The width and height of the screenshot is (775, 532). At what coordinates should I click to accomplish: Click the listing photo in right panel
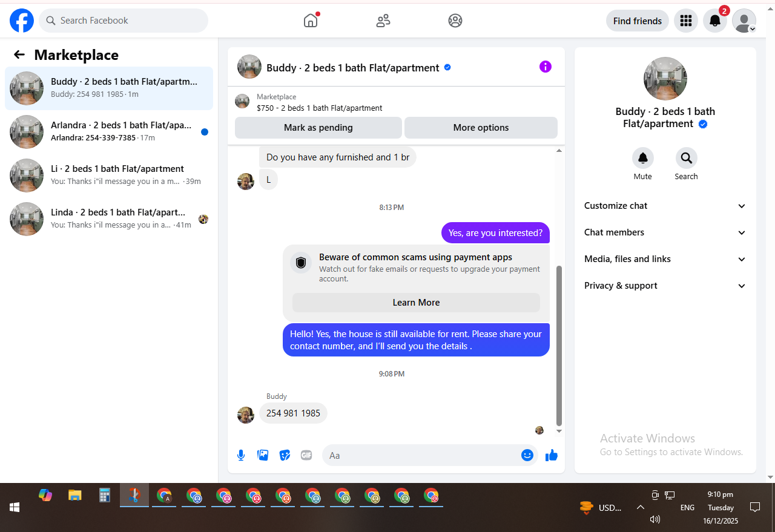point(665,79)
